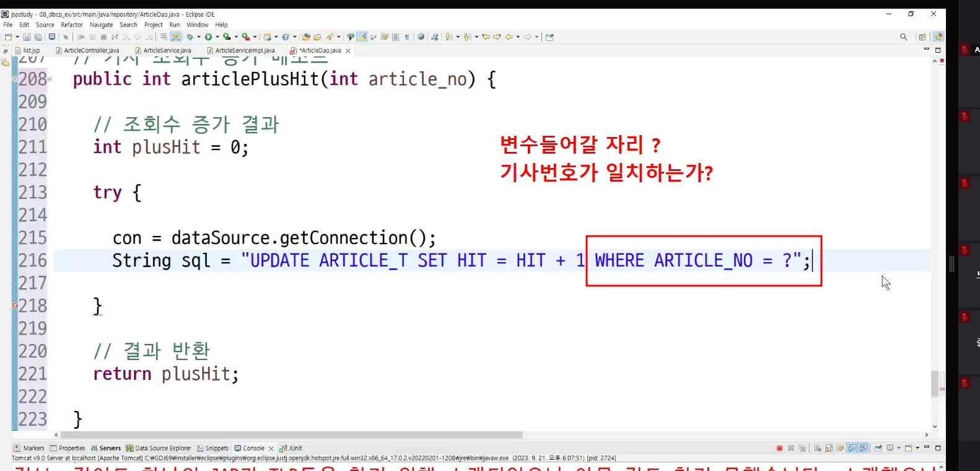The width and height of the screenshot is (980, 471).
Task: Open the toolbar Search magnifier
Action: 904,37
